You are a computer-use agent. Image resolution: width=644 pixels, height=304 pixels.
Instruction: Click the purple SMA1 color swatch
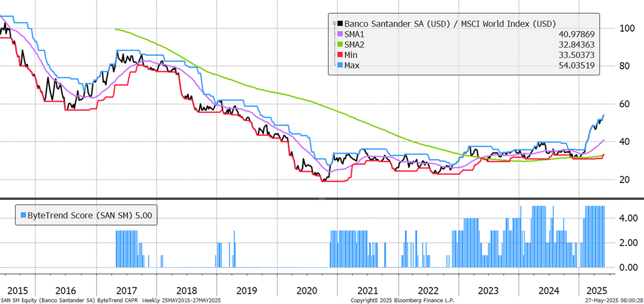(x=339, y=34)
